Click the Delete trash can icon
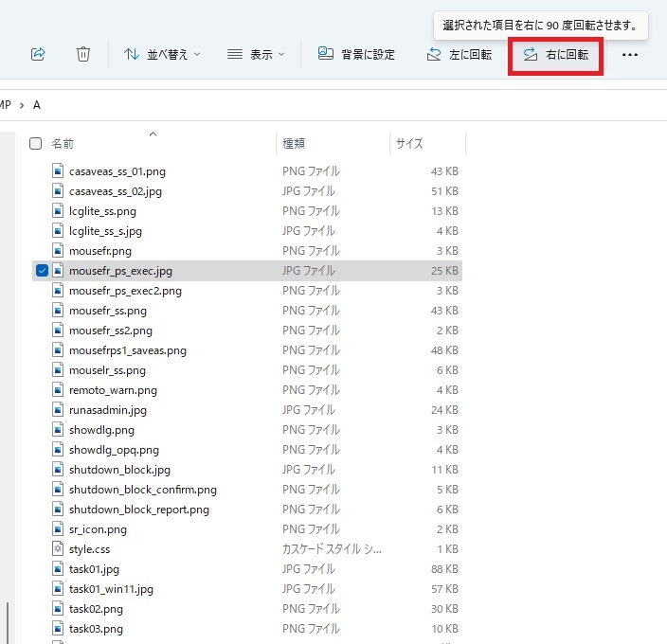Screen dimensions: 667x644 [83, 54]
